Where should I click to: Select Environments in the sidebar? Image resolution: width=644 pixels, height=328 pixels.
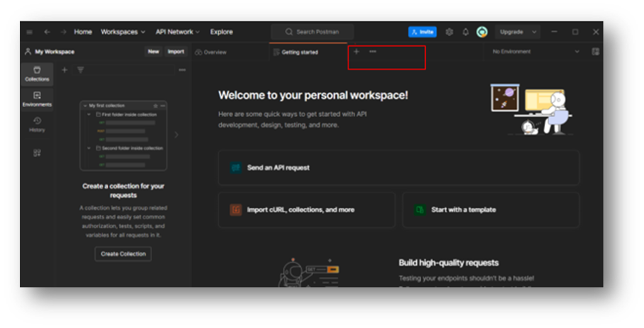pos(37,99)
